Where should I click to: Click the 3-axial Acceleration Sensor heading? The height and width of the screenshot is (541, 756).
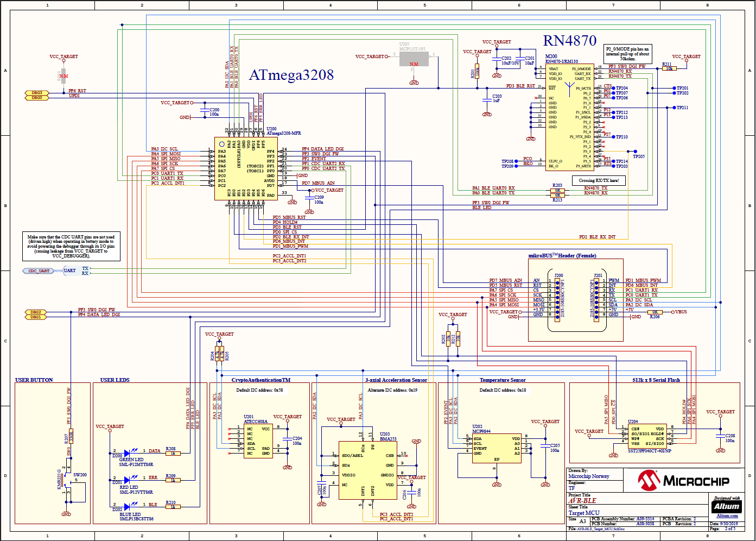tap(396, 380)
